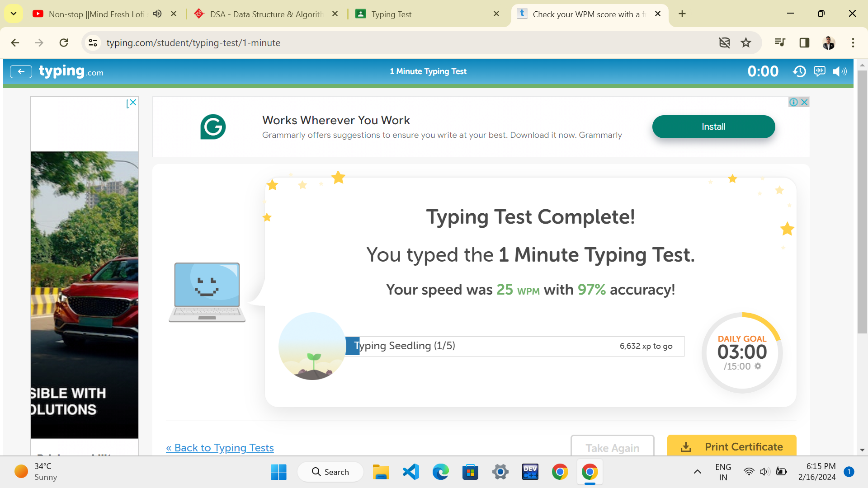Open Chrome side panel icon
Viewport: 868px width, 488px height.
804,43
